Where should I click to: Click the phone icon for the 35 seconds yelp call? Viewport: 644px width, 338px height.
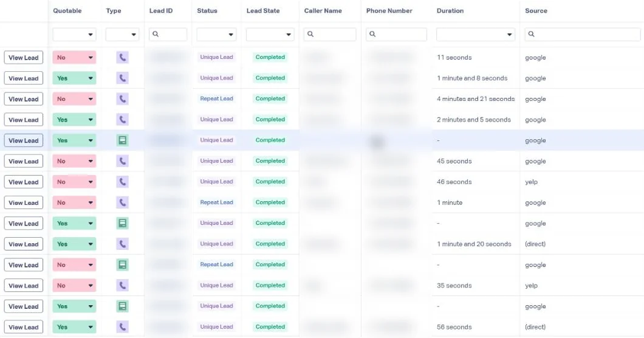point(122,285)
